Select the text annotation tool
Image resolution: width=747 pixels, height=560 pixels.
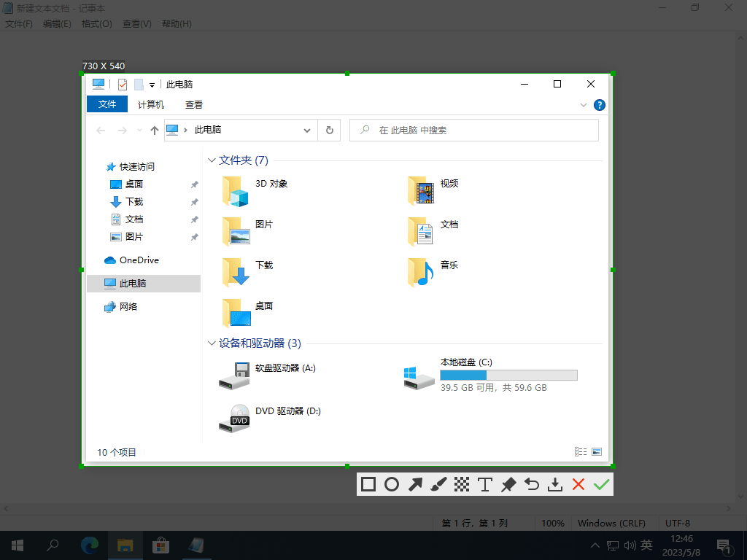(x=485, y=484)
